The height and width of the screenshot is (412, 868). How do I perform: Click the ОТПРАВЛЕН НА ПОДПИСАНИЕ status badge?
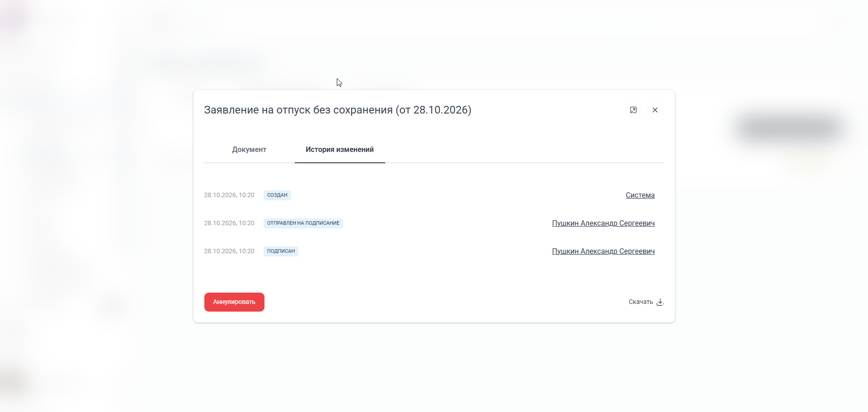[x=303, y=223]
